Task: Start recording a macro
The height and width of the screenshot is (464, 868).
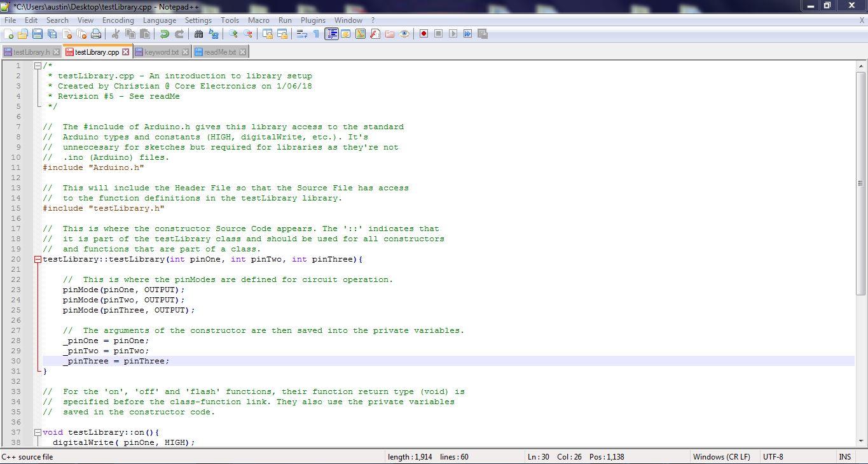Action: pos(423,34)
